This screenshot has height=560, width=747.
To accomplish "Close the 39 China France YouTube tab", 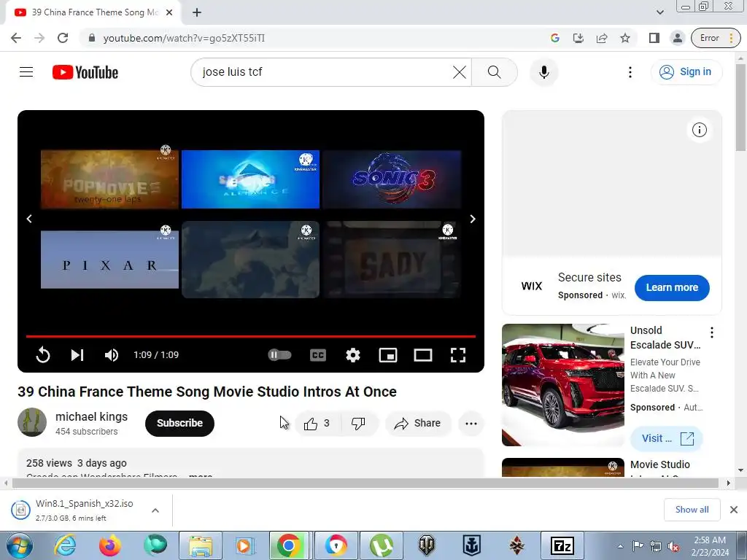I will click(169, 12).
